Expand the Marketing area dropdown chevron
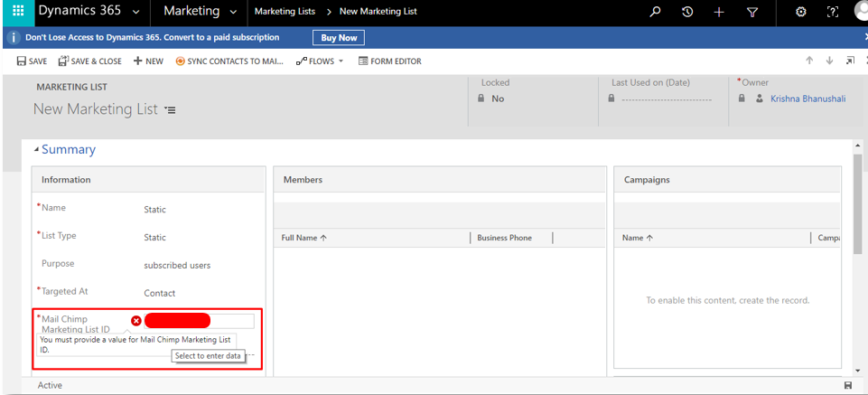 click(233, 12)
